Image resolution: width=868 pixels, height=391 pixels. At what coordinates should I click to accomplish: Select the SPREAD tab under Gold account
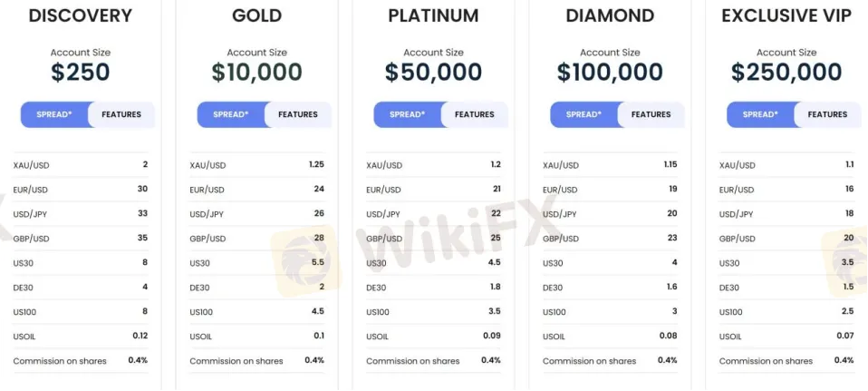tap(231, 115)
